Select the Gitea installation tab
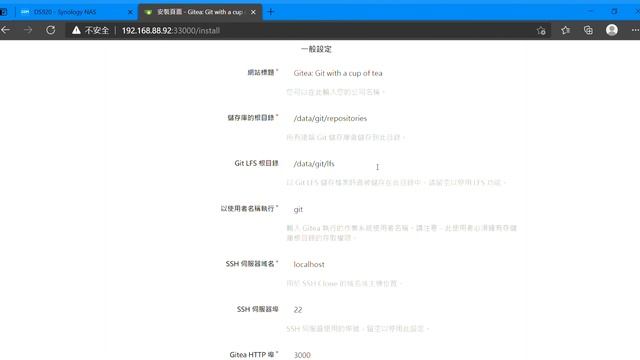This screenshot has width=640, height=360. (200, 12)
